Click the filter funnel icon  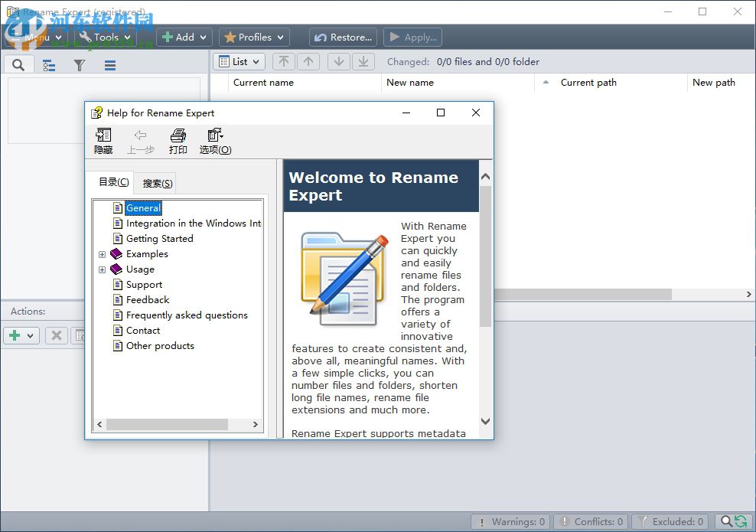tap(79, 65)
